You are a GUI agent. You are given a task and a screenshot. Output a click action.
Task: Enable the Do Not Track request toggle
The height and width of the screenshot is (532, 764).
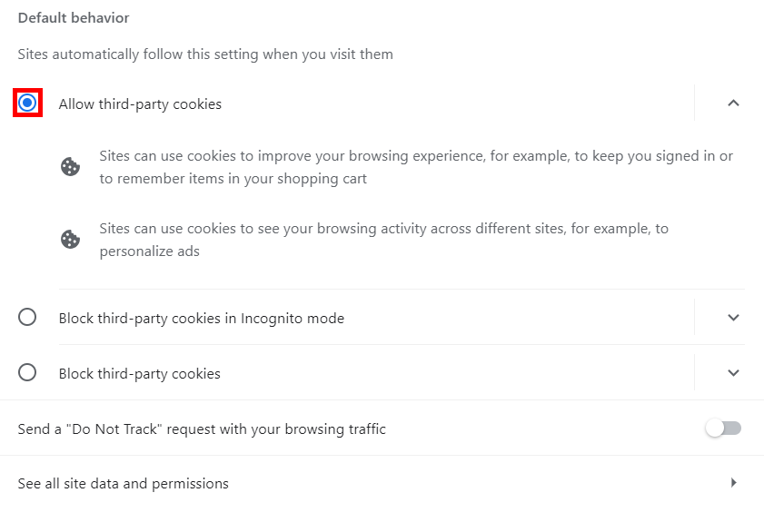coord(724,429)
